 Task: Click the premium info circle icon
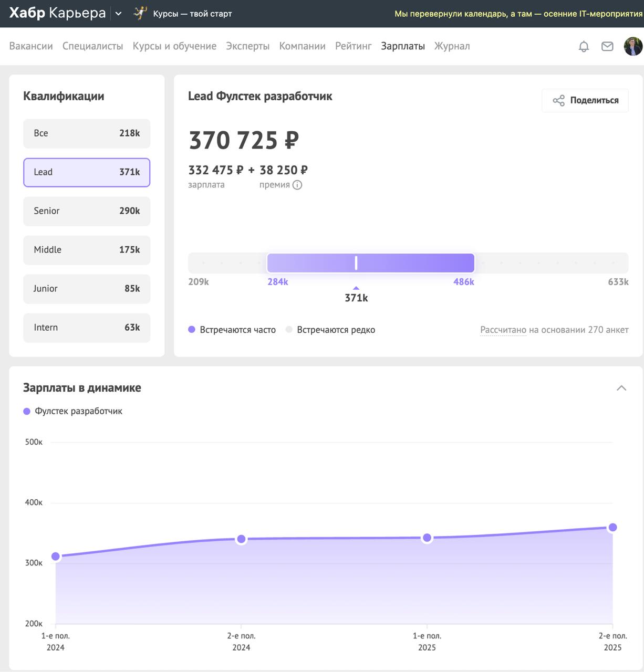[x=297, y=185]
